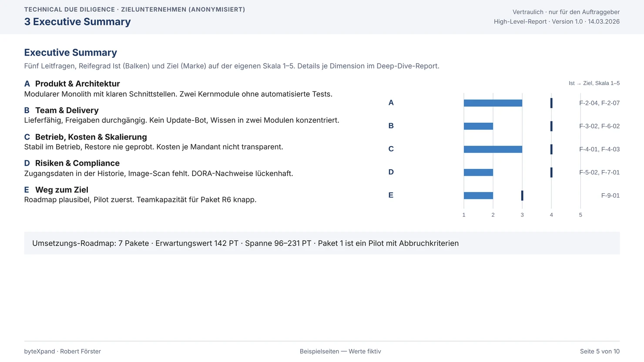Click the finding references "F-3-02, F-6-02"
The height and width of the screenshot is (362, 644).
tap(599, 126)
